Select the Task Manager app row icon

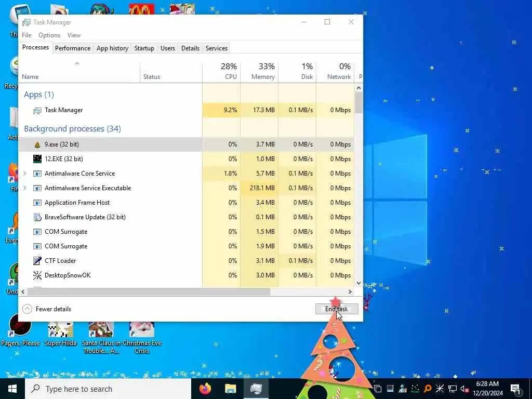pyautogui.click(x=37, y=110)
